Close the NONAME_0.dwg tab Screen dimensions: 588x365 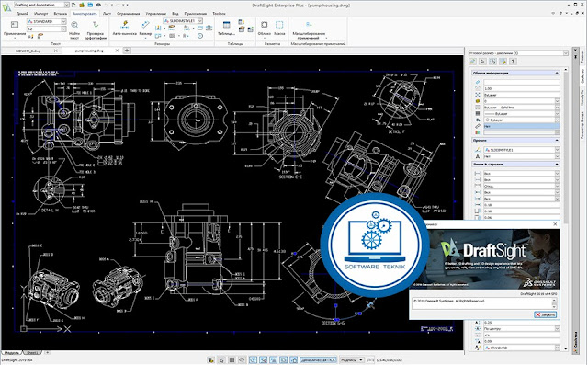pyautogui.click(x=55, y=51)
